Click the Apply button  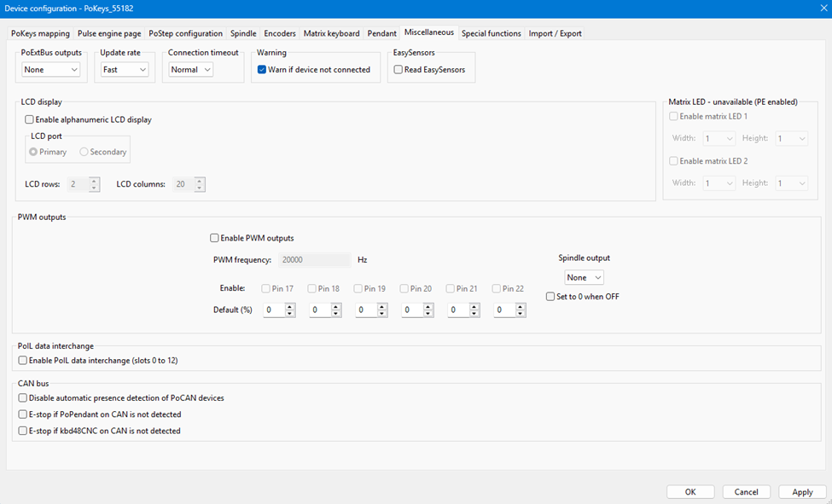tap(802, 492)
